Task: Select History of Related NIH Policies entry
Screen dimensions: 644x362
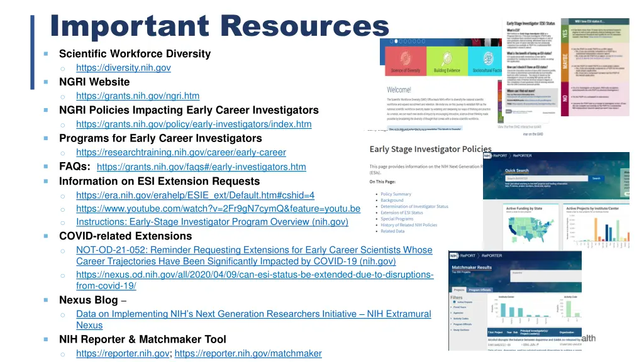Action: [409, 225]
